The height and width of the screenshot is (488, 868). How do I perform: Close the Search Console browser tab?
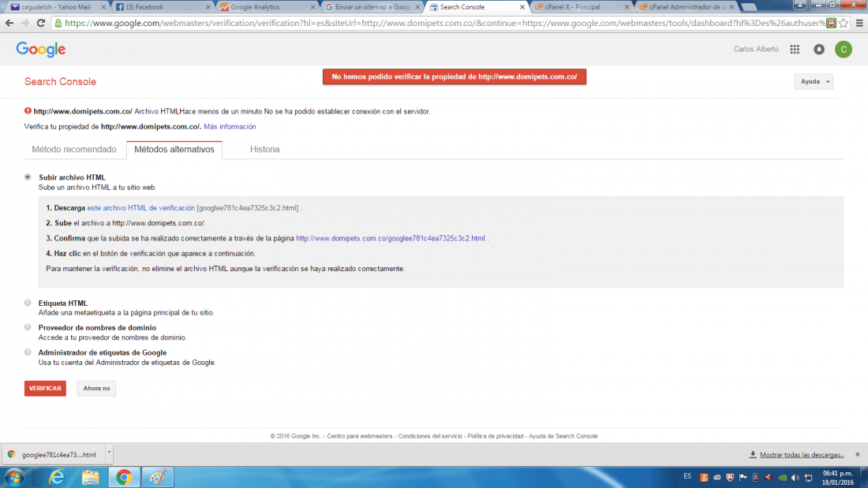(522, 7)
